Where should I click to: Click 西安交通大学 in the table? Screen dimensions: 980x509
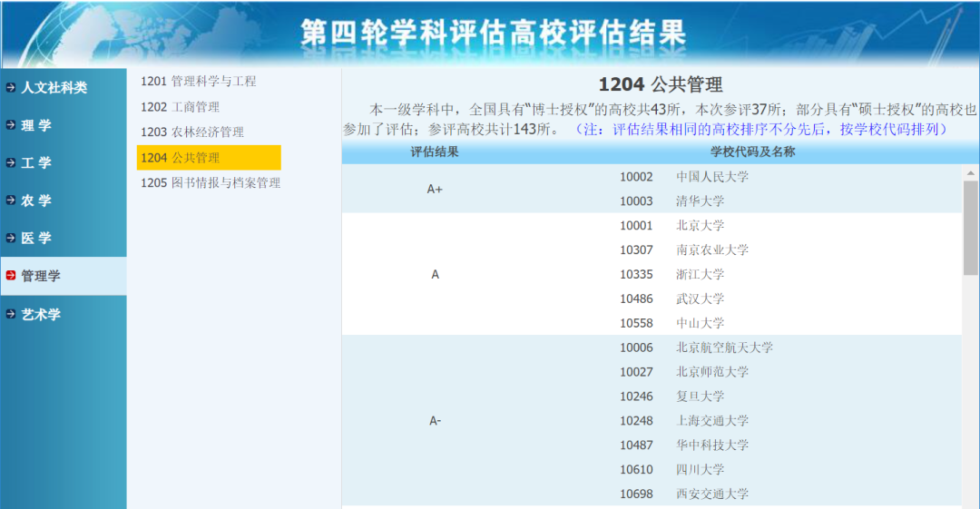[712, 494]
